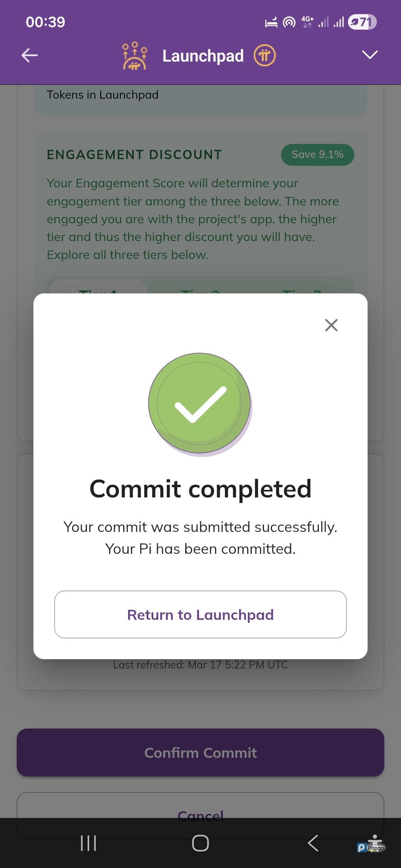Open Android recent apps button
This screenshot has height=868, width=401.
pyautogui.click(x=88, y=843)
